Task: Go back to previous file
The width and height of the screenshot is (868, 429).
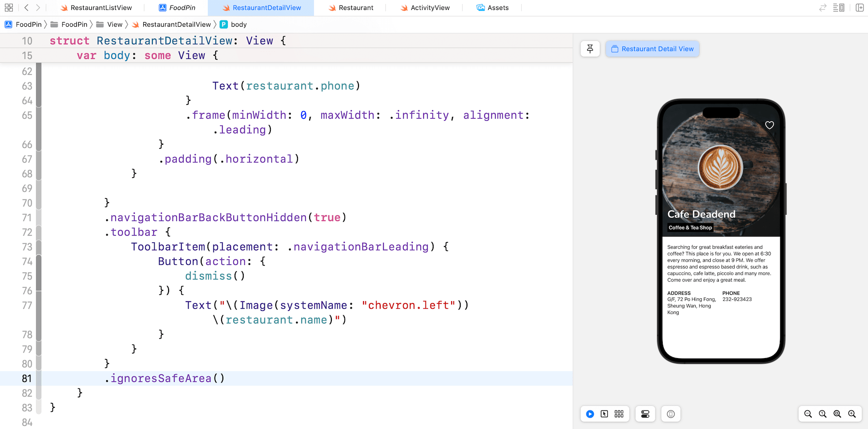Action: pos(26,8)
